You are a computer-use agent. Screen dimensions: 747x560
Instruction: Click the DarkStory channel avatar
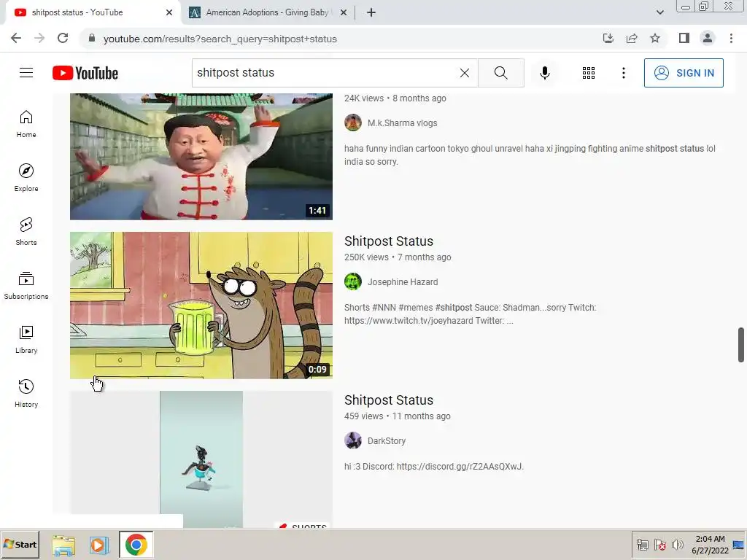coord(353,441)
